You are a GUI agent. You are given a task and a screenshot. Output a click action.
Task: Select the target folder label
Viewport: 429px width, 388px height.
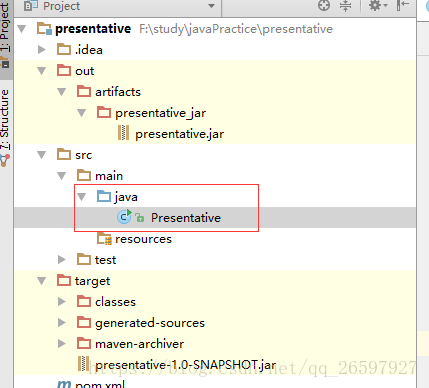click(x=92, y=281)
